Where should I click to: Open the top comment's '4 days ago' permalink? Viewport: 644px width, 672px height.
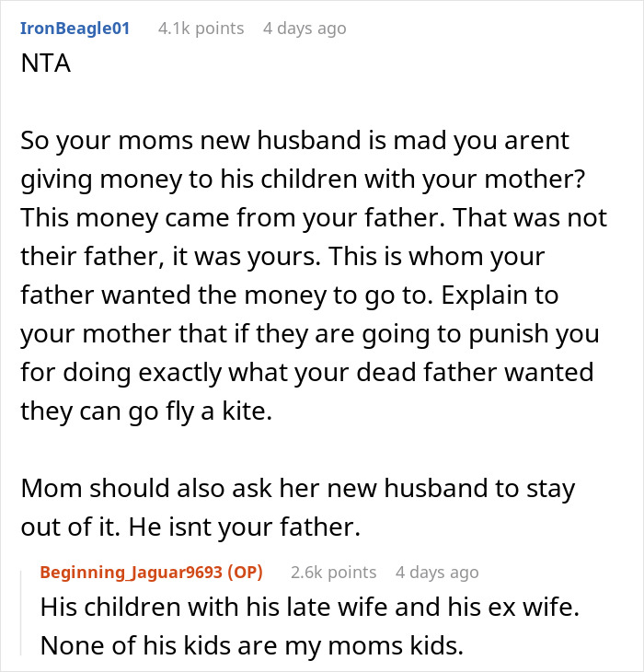pyautogui.click(x=305, y=28)
